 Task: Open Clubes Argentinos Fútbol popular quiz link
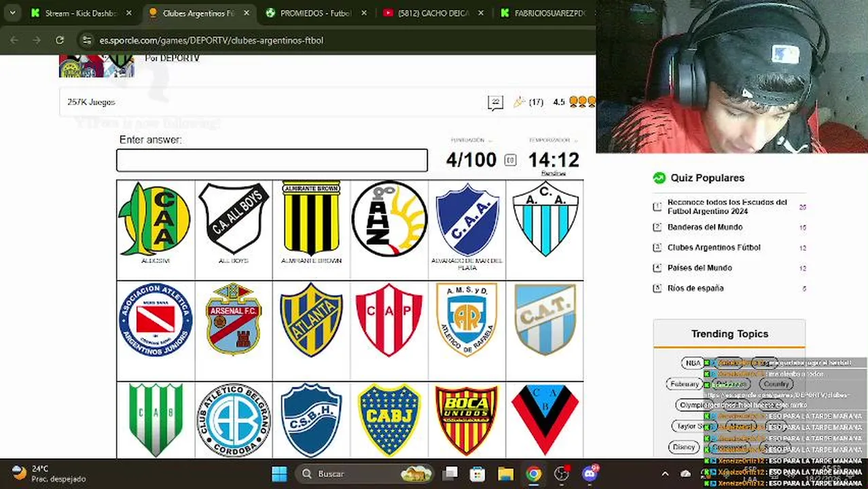tap(714, 247)
